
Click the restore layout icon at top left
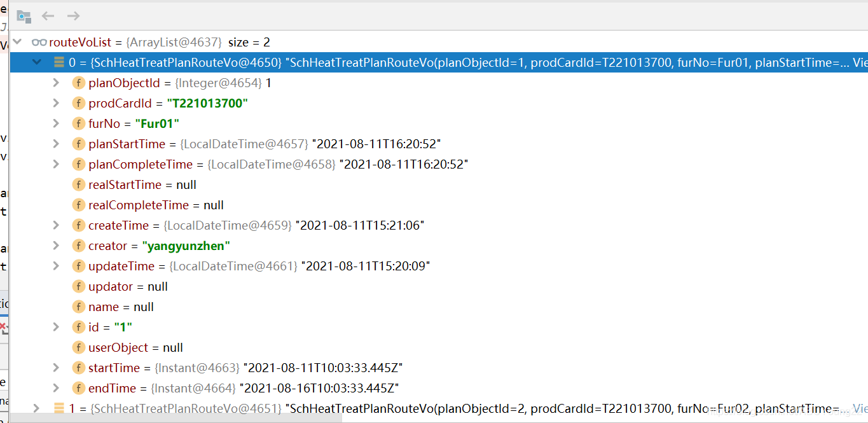pos(24,16)
